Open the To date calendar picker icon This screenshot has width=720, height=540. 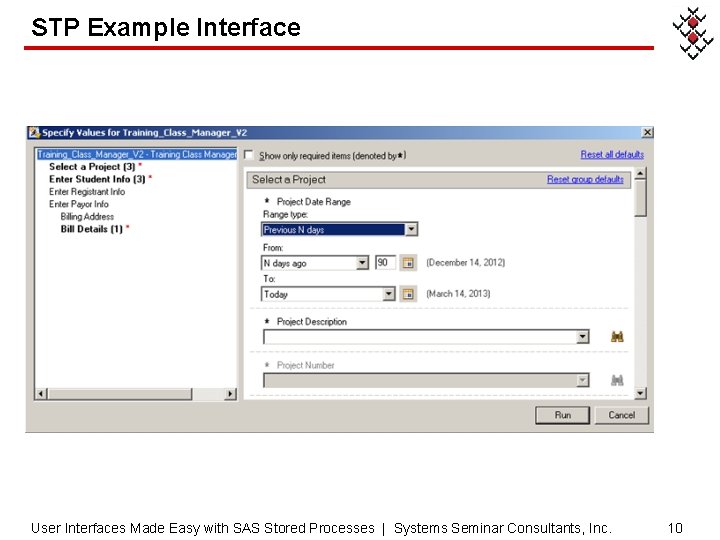(408, 294)
